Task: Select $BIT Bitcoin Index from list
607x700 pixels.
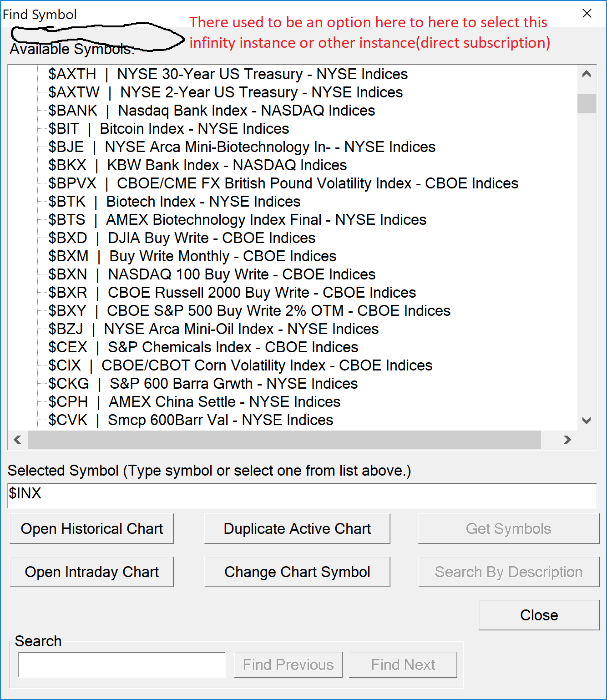Action: [x=169, y=129]
